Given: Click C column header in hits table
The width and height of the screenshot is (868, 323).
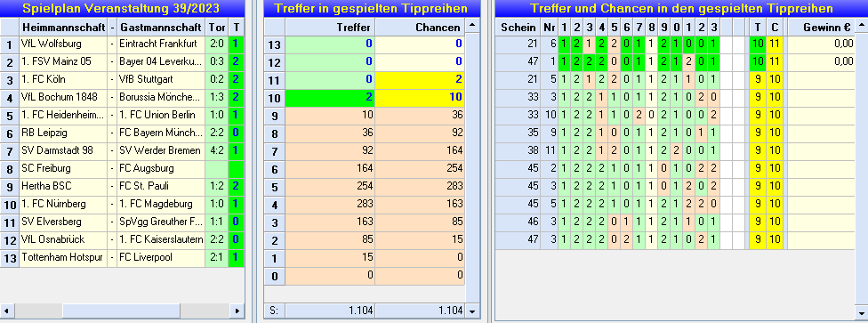Looking at the screenshot, I should tap(775, 28).
